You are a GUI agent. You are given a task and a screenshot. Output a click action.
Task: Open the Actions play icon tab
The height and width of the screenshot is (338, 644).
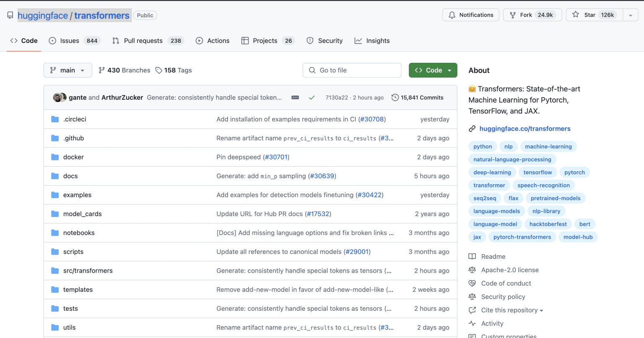199,41
